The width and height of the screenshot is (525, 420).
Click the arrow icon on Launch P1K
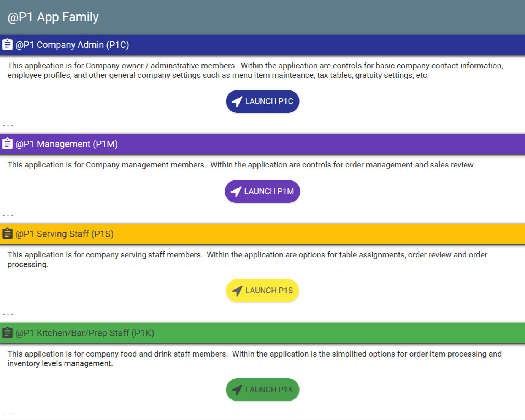tap(237, 390)
